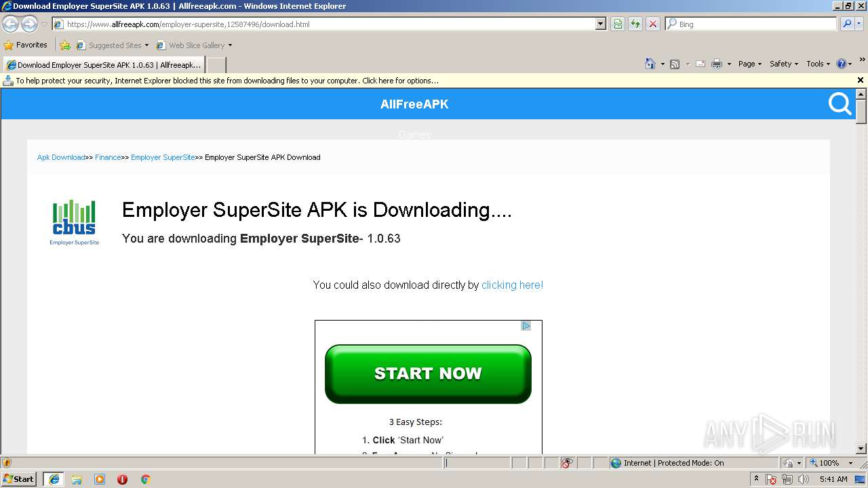Screen dimensions: 868x488
Task: Click the page scrollbar up arrow
Action: pos(861,94)
